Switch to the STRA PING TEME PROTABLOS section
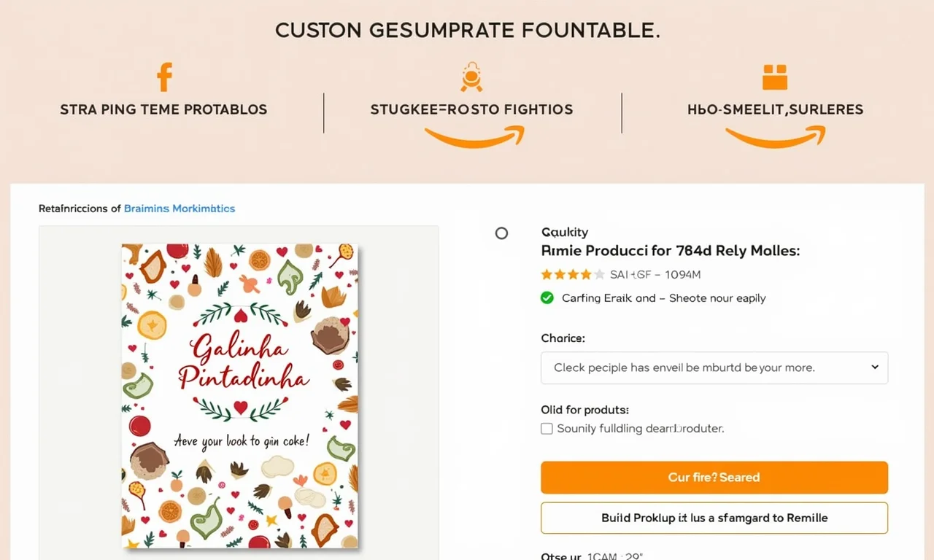Image resolution: width=934 pixels, height=560 pixels. tap(163, 109)
